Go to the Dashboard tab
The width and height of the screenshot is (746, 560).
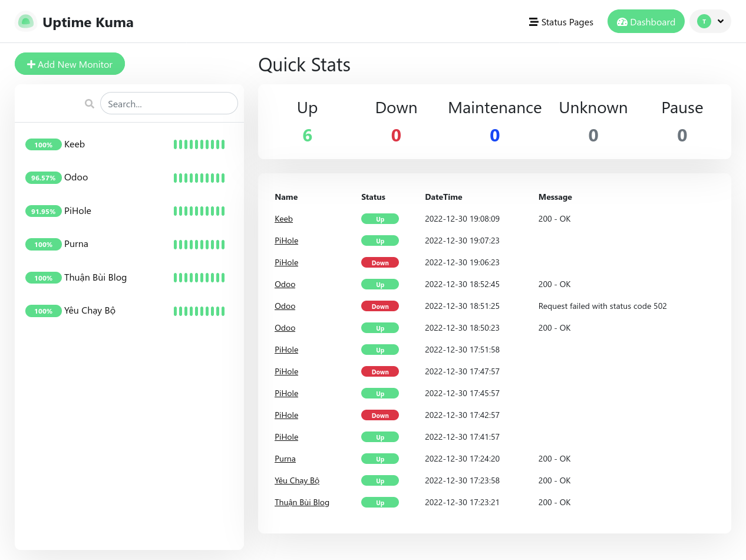tap(646, 22)
